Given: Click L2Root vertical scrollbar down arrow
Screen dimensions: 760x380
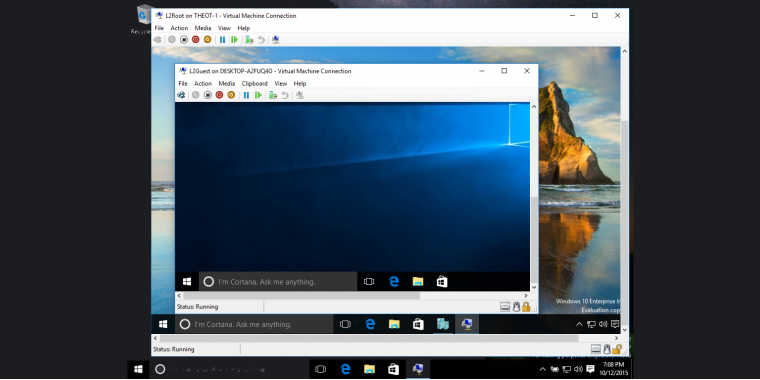Looking at the screenshot, I should [624, 330].
